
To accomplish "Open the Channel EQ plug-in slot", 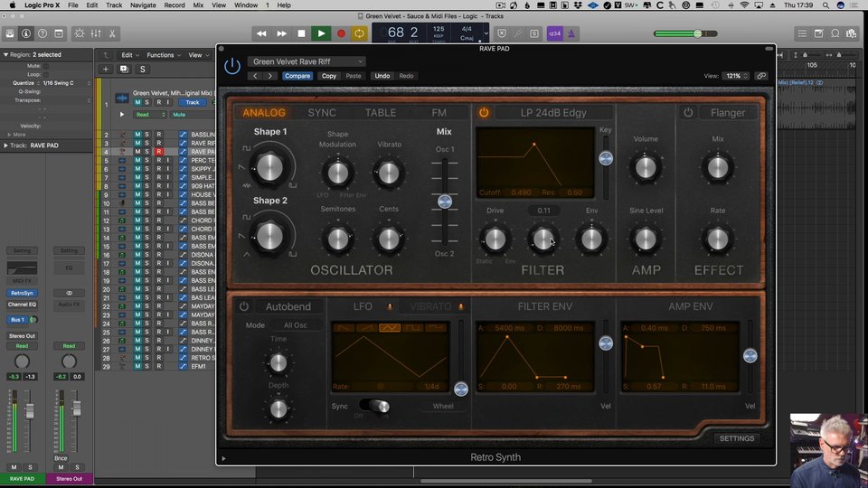I will (22, 305).
